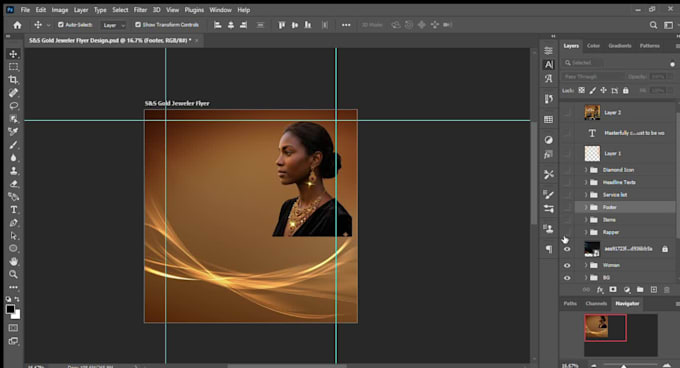Expand the Woman group

pos(586,265)
